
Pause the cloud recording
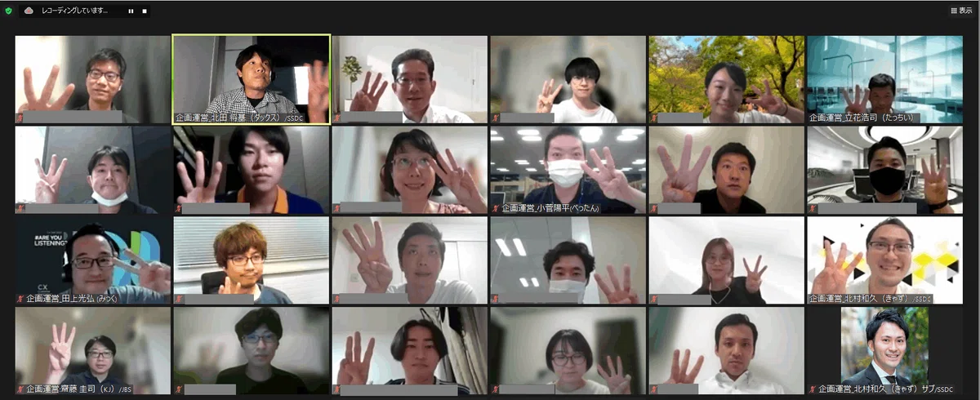[131, 11]
